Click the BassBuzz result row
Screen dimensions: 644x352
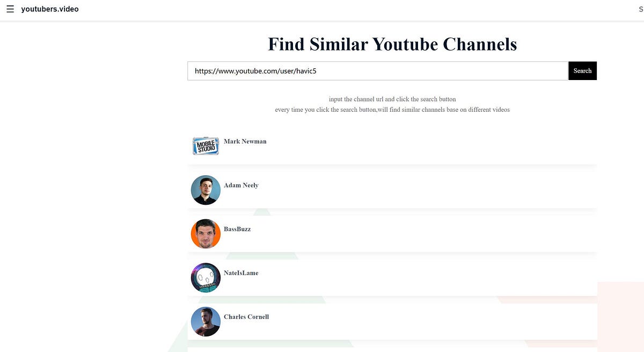pyautogui.click(x=392, y=234)
